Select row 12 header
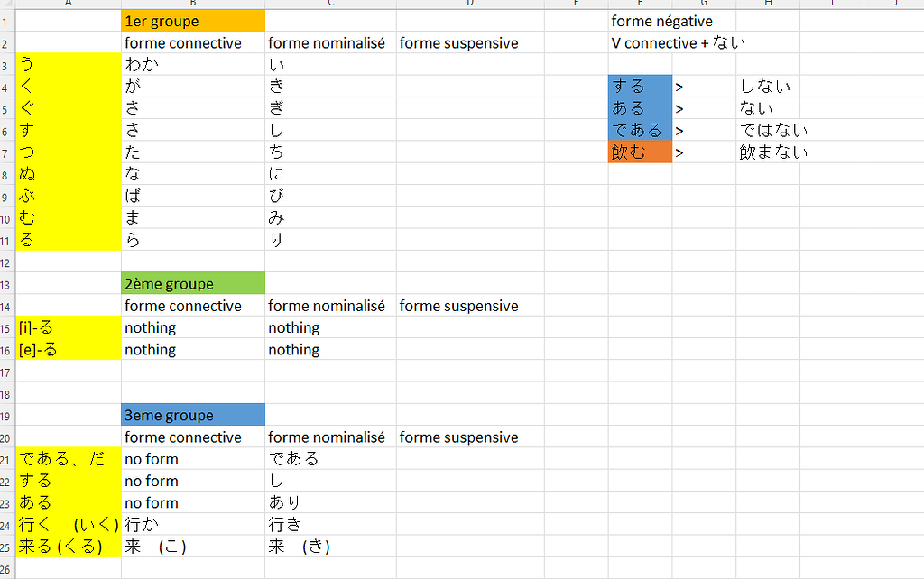Screen dimensions: 924x579 pos(7,262)
